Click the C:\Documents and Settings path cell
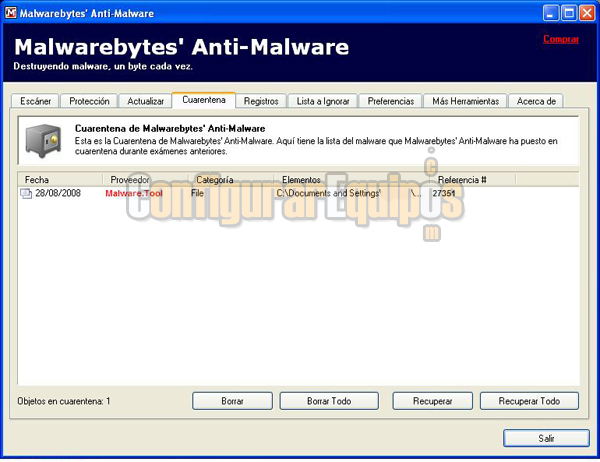 pyautogui.click(x=348, y=193)
